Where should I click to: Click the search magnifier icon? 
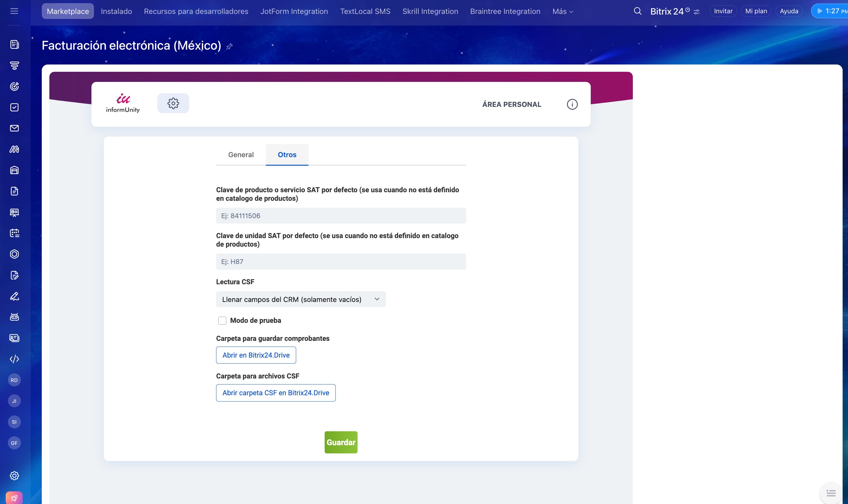638,11
